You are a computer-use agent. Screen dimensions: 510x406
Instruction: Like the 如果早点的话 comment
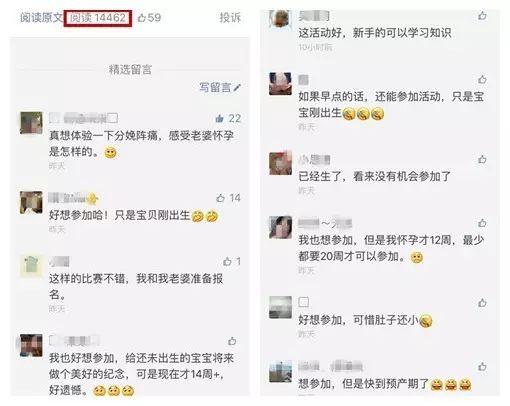pos(482,79)
